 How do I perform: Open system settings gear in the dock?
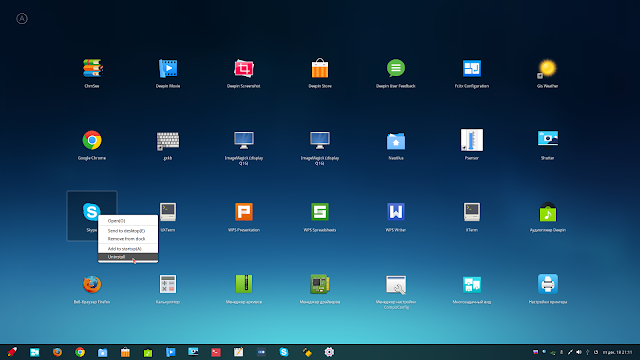tap(329, 352)
